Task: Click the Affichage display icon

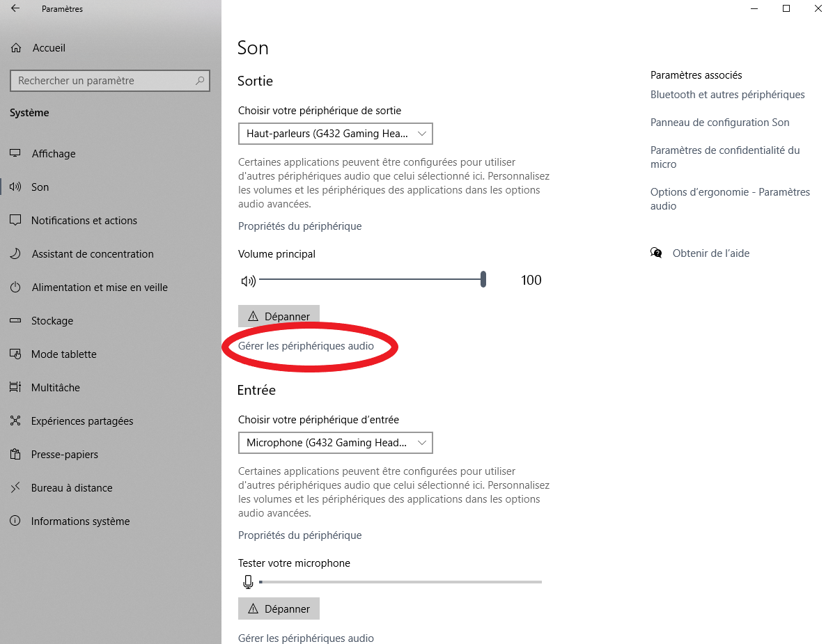Action: (15, 154)
